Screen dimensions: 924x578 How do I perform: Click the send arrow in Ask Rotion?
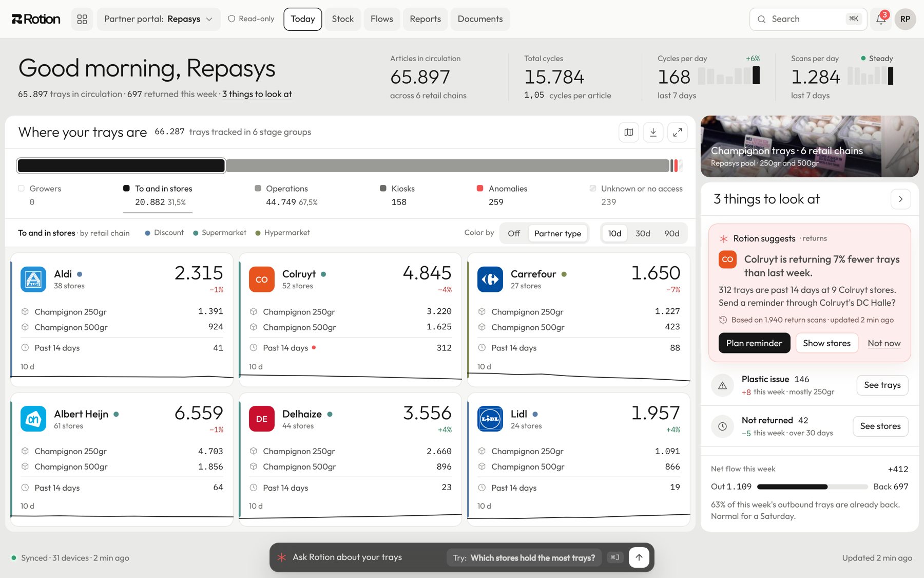(x=639, y=557)
